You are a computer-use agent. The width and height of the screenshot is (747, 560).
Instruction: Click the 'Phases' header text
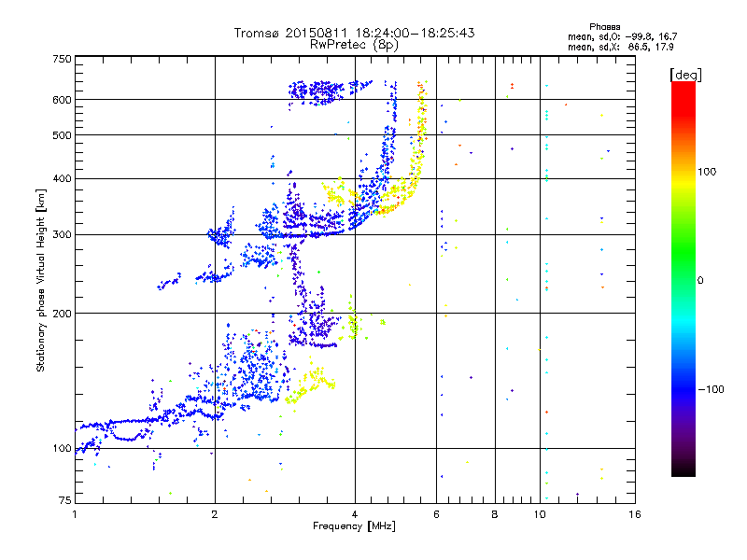click(x=604, y=27)
